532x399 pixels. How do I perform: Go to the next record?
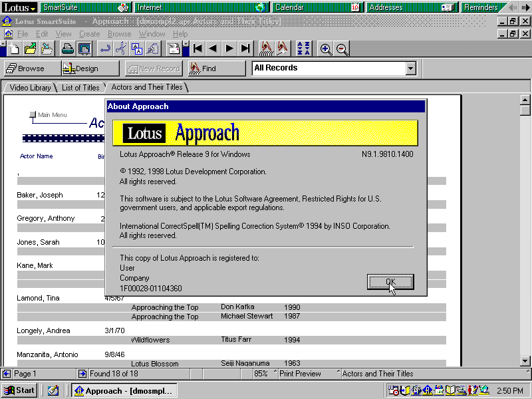(x=229, y=49)
